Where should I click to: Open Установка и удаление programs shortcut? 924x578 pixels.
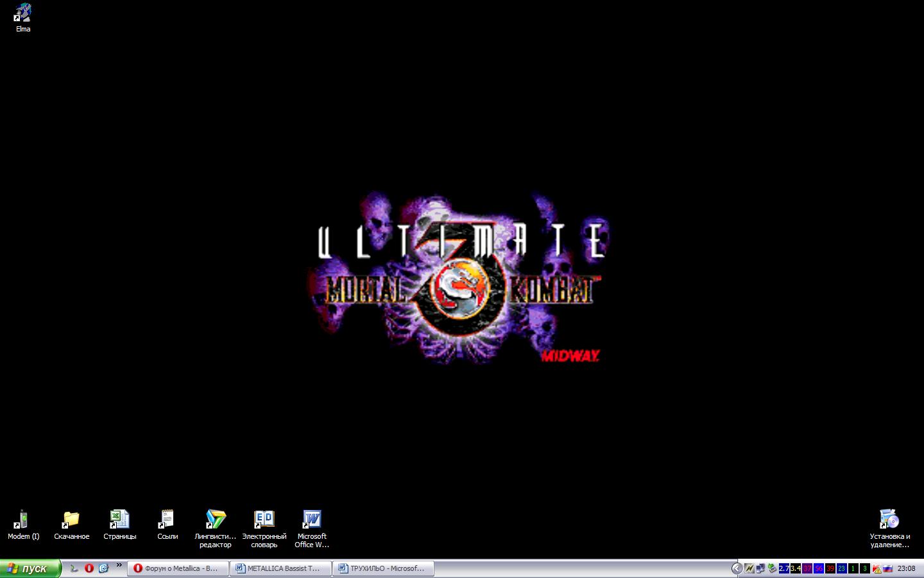pyautogui.click(x=889, y=519)
